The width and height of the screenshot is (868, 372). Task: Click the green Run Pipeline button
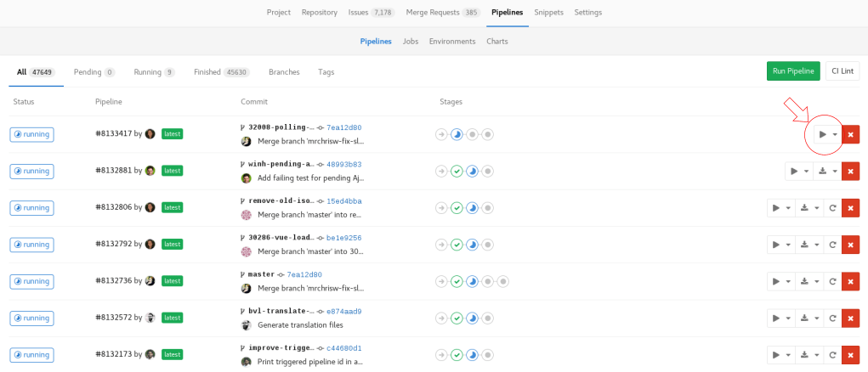click(x=793, y=71)
